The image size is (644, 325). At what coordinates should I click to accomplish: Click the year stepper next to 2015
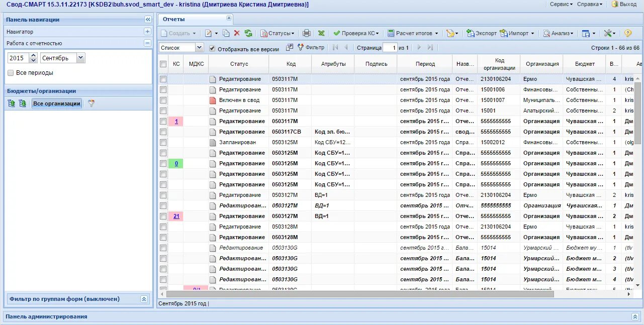pos(33,58)
